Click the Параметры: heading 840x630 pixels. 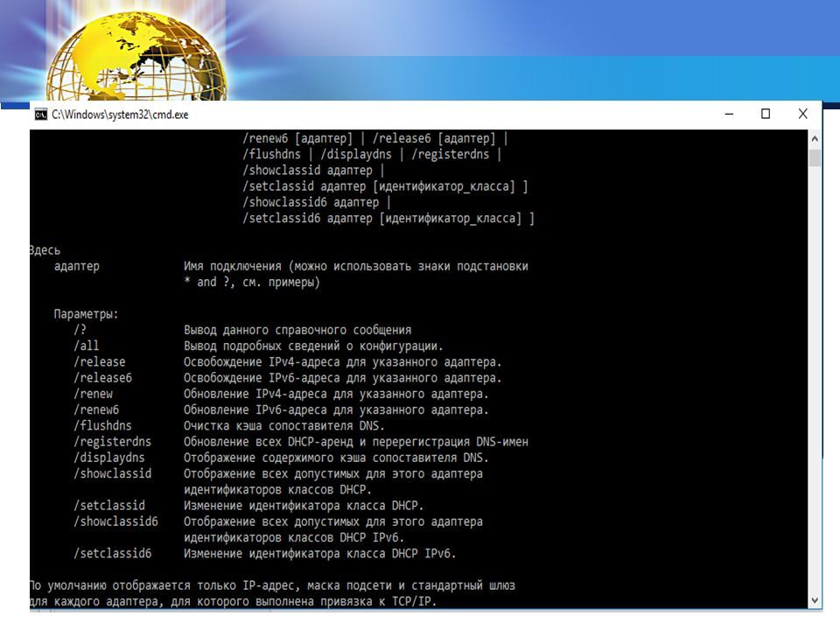coord(86,314)
